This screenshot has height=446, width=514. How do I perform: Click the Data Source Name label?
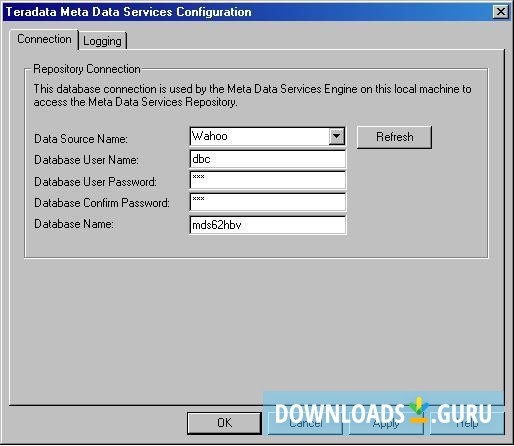click(x=81, y=139)
